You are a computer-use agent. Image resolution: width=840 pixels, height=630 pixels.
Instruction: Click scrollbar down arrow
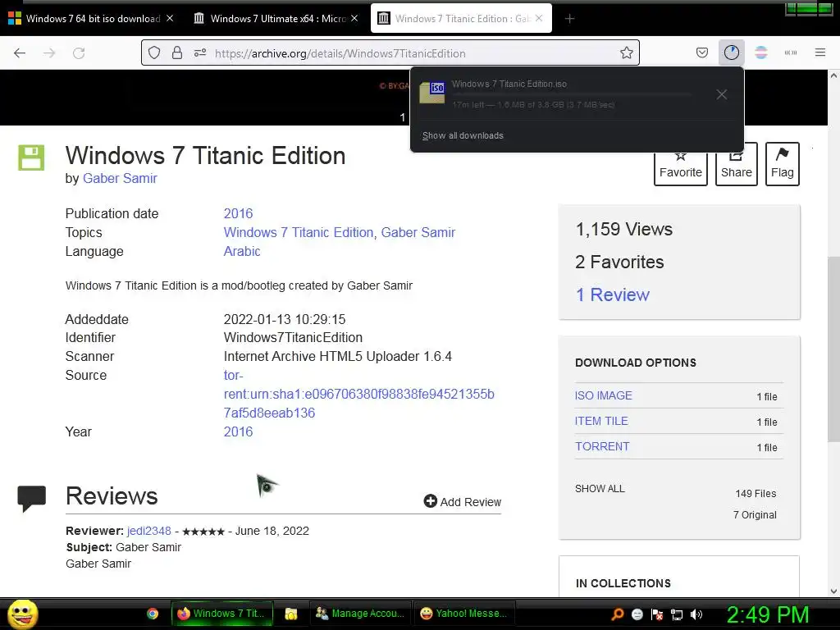pos(833,591)
